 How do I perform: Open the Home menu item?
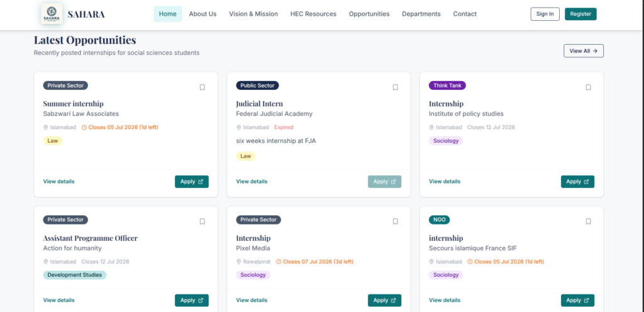pyautogui.click(x=167, y=14)
